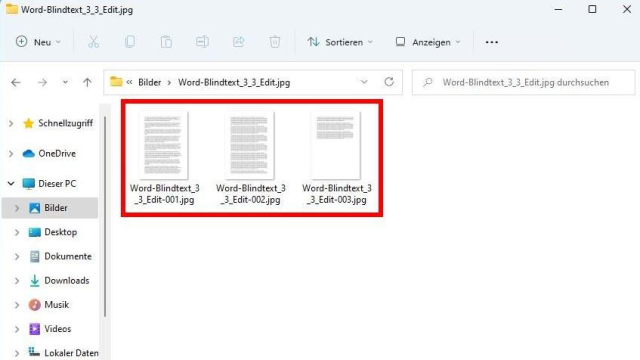Click the Lokaler Datenträger drive icon
The width and height of the screenshot is (640, 360).
click(35, 352)
